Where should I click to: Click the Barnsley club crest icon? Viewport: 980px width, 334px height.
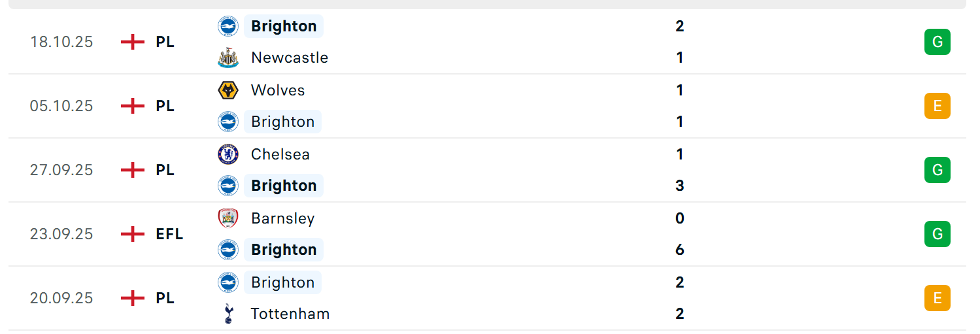[228, 218]
